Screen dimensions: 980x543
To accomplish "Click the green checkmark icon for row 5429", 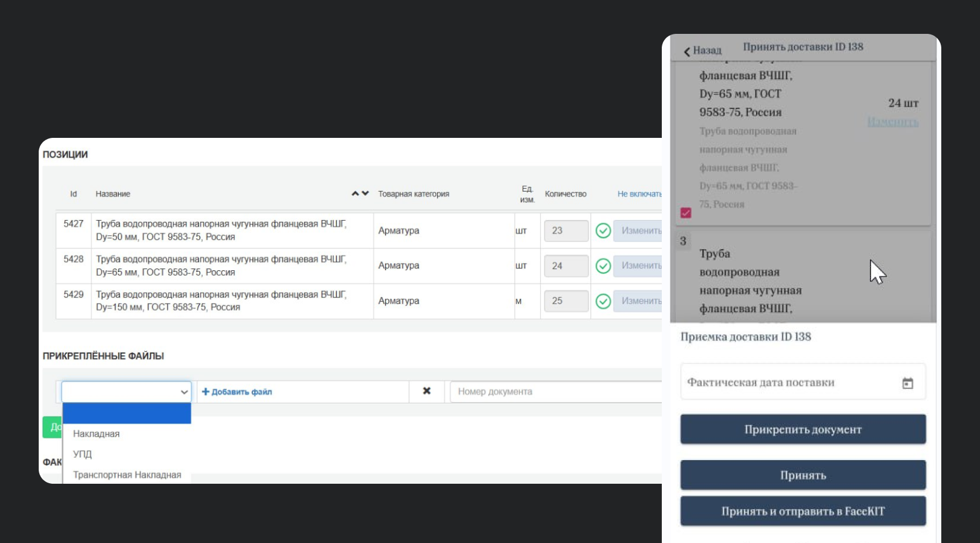I will pyautogui.click(x=603, y=301).
